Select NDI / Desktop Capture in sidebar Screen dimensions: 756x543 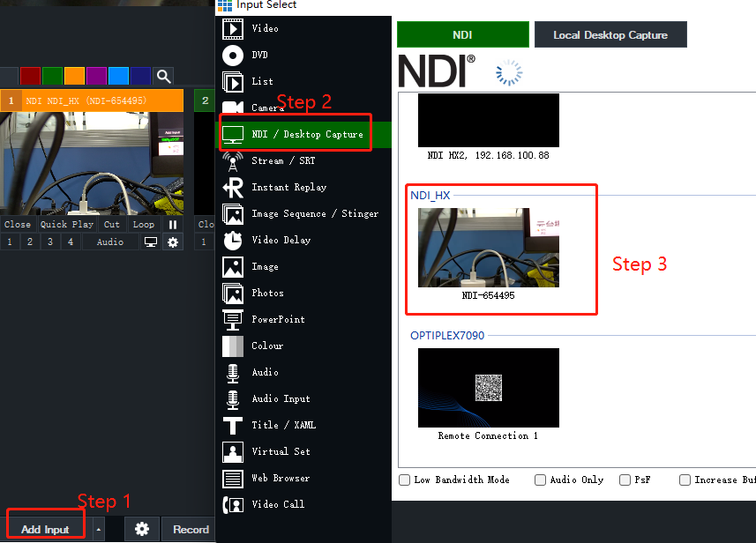pos(306,134)
